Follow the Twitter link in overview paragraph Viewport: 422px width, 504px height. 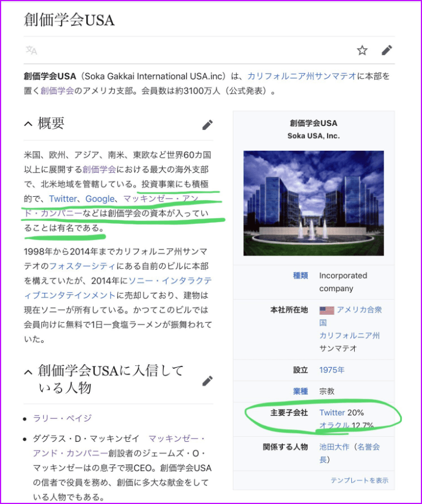point(63,198)
